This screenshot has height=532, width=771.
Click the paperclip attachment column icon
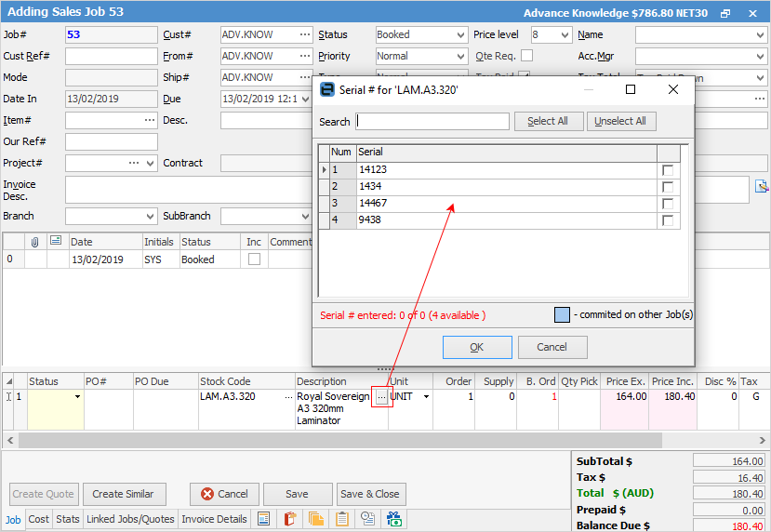35,242
